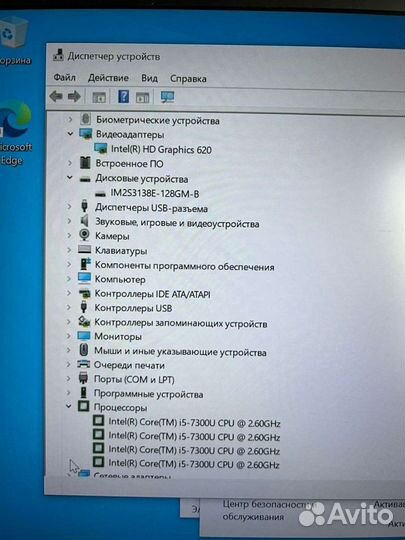Click the Процессоры chip icon

(83, 407)
